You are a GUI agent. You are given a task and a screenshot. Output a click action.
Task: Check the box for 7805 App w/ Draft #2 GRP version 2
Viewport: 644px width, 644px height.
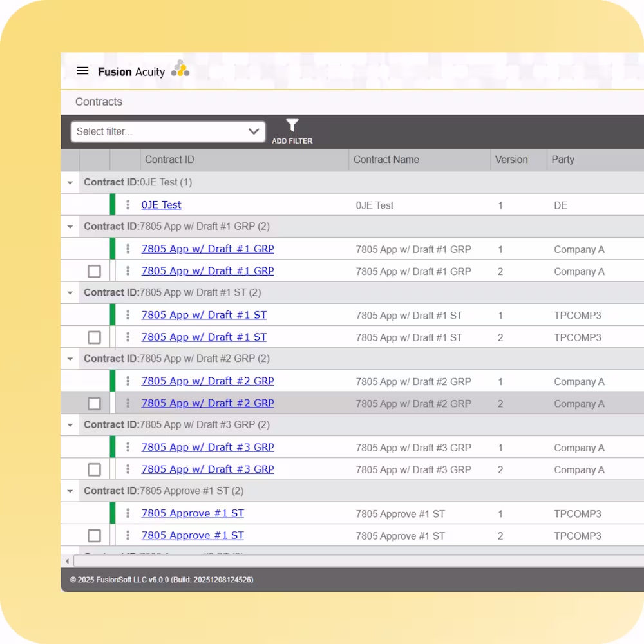point(94,403)
